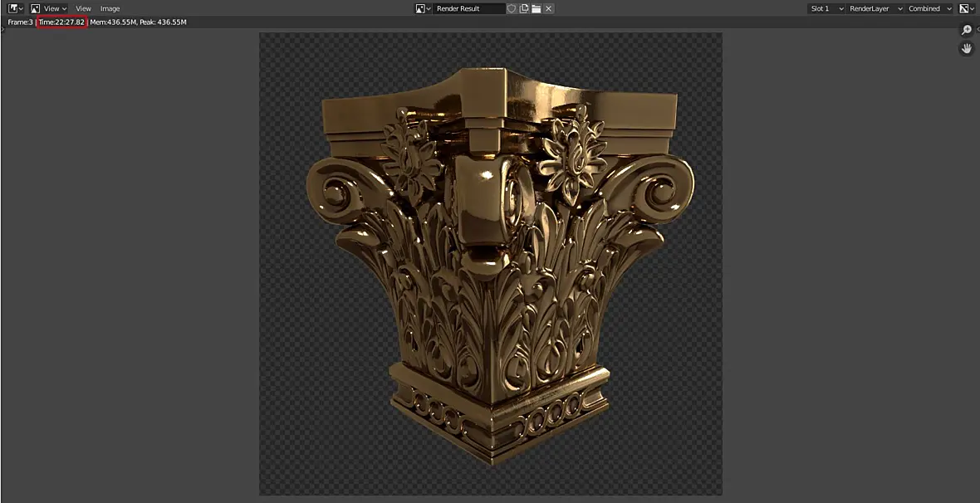980x503 pixels.
Task: Click the new image duplicate icon
Action: (524, 9)
